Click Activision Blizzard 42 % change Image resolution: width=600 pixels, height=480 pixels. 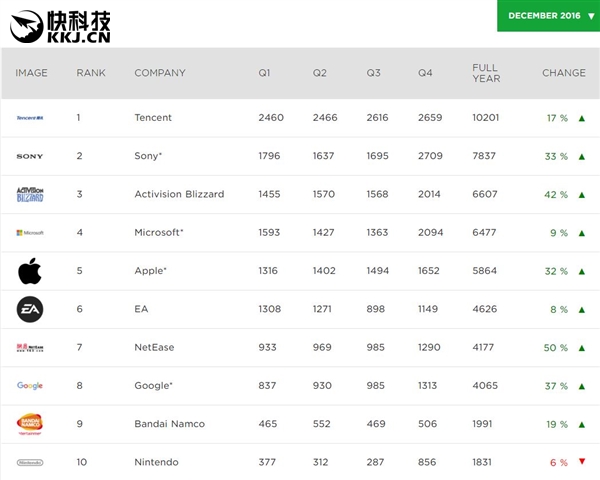[556, 195]
